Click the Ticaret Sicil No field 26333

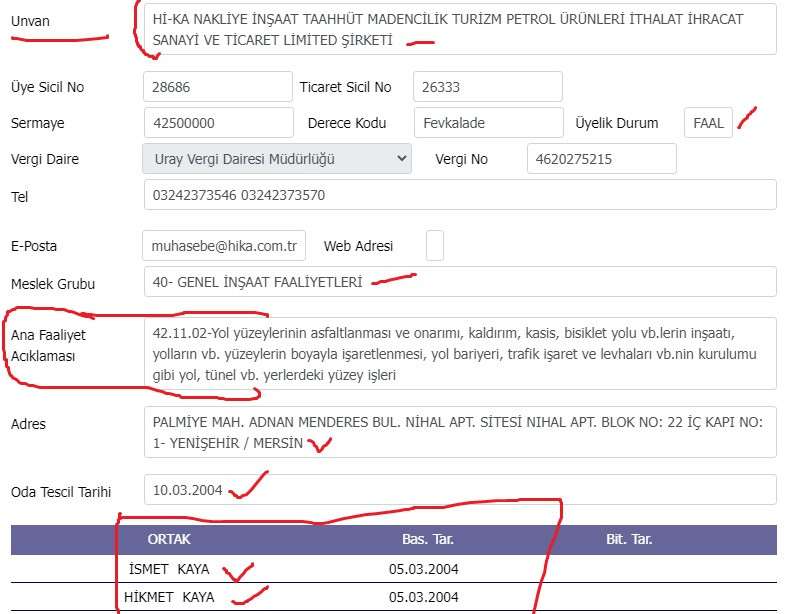pos(487,86)
